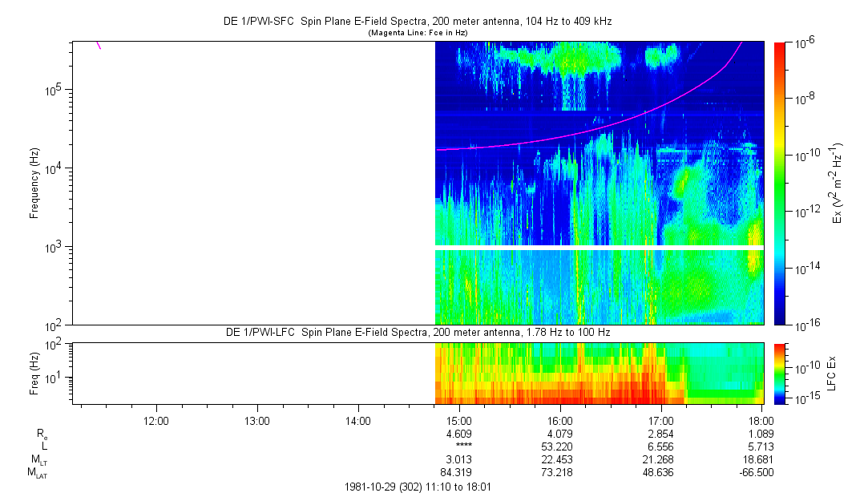Image resolution: width=868 pixels, height=497 pixels.
Task: Click the DE 1/PWI-LFC panel title
Action: [417, 332]
